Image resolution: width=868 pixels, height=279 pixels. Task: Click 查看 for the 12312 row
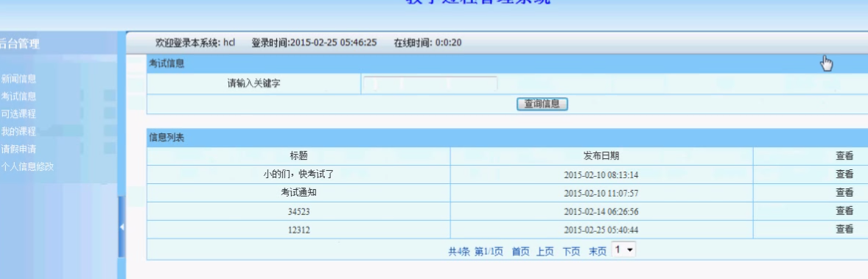[844, 229]
